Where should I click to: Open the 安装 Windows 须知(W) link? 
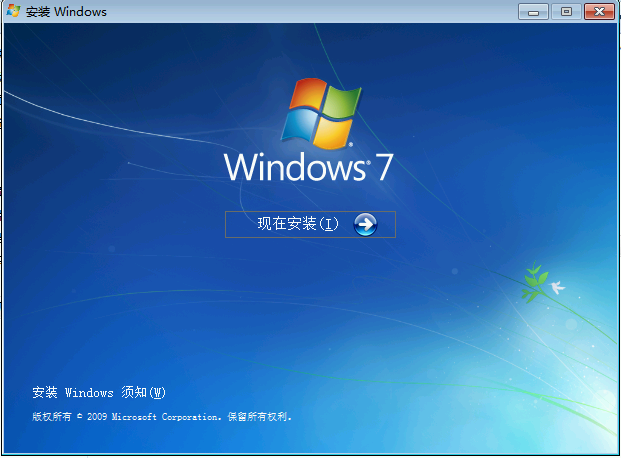(x=99, y=392)
